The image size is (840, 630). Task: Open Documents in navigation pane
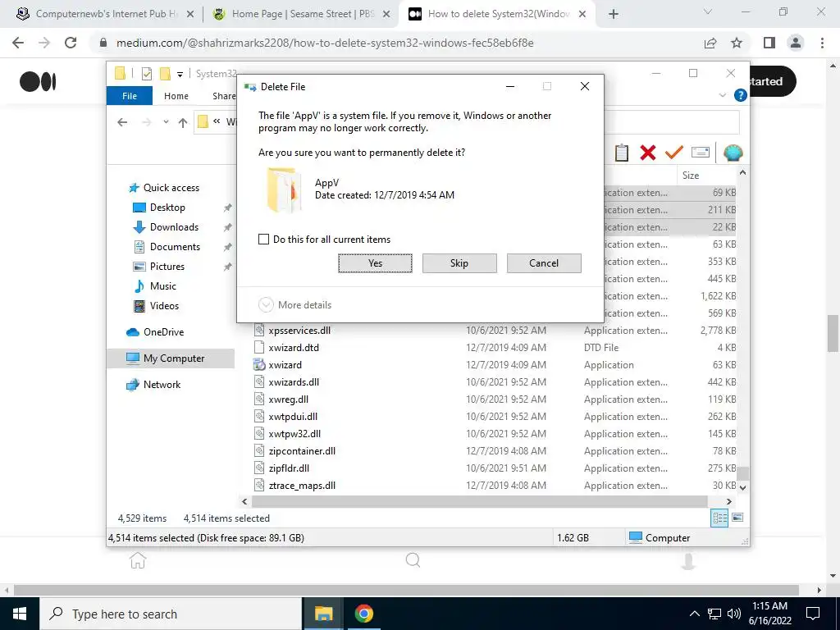[x=175, y=247]
